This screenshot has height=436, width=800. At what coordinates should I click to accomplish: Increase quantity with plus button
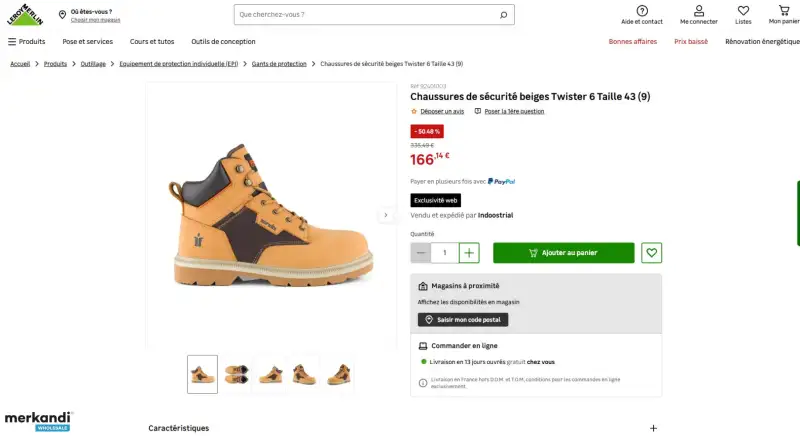469,253
